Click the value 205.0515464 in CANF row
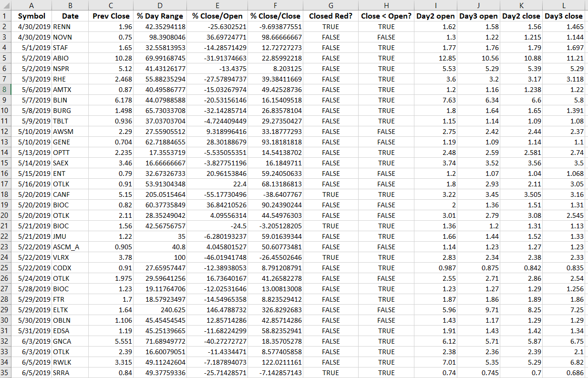Screen dimensions: 588x378 point(160,194)
